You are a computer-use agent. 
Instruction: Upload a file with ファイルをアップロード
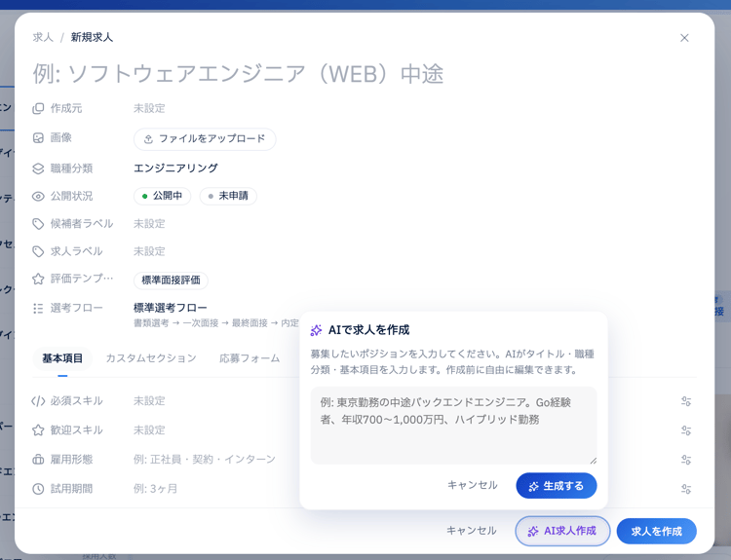[205, 139]
